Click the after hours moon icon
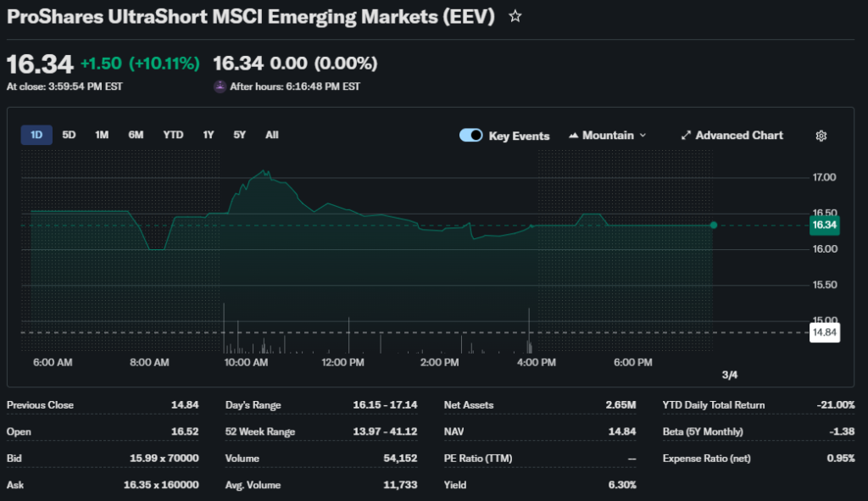868x501 pixels. (x=220, y=86)
